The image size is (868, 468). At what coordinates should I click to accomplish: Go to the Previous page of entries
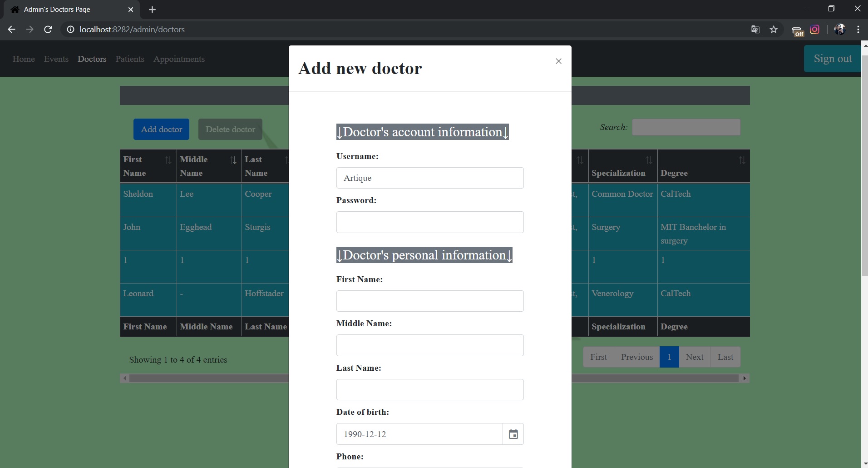point(637,357)
